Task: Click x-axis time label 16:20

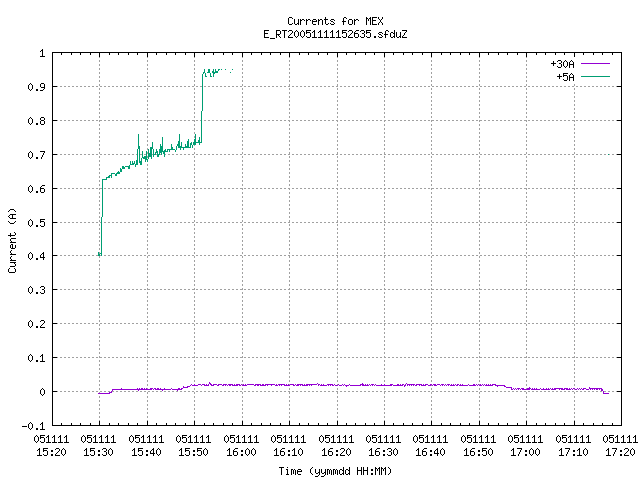Action: point(336,452)
